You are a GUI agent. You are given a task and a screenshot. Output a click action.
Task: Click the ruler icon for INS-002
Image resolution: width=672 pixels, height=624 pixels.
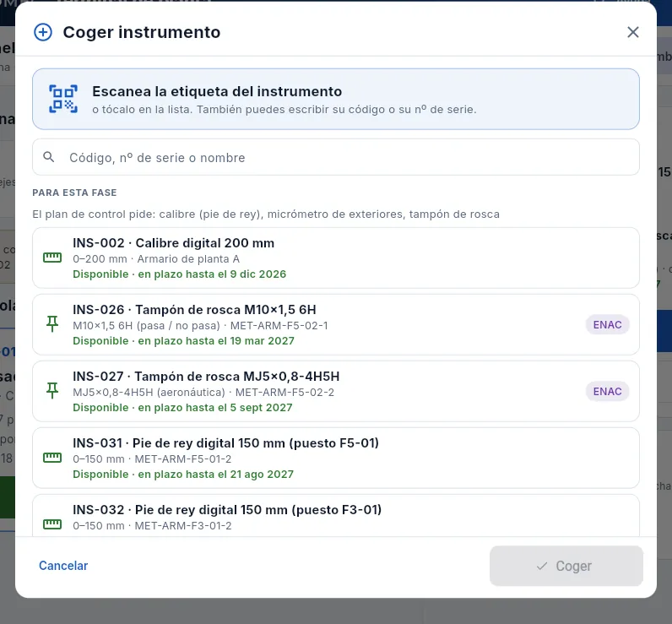point(52,258)
